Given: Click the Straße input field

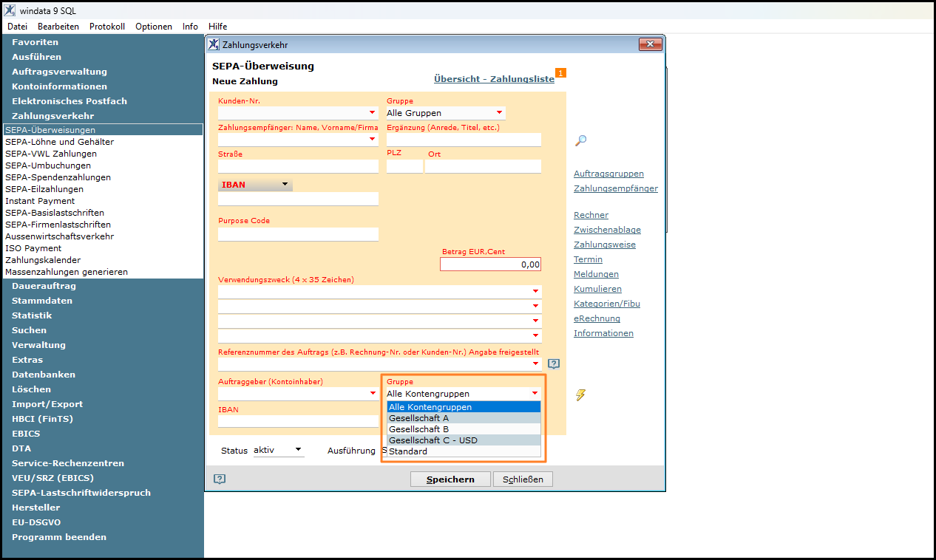Looking at the screenshot, I should (x=298, y=166).
